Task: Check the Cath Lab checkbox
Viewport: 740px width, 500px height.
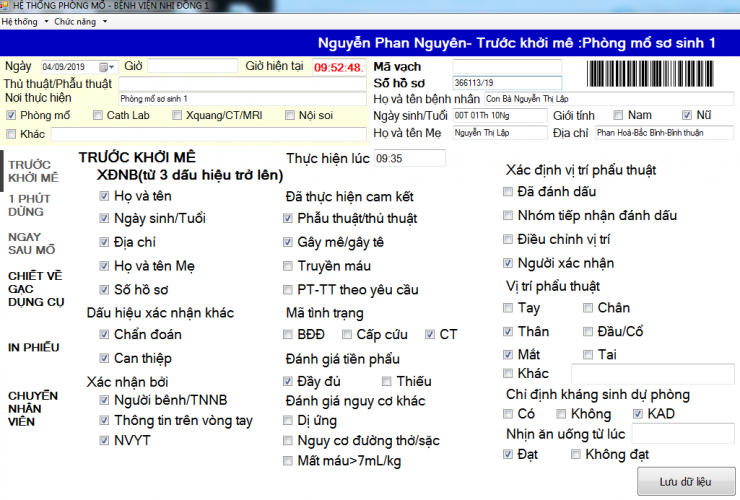Action: coord(98,115)
